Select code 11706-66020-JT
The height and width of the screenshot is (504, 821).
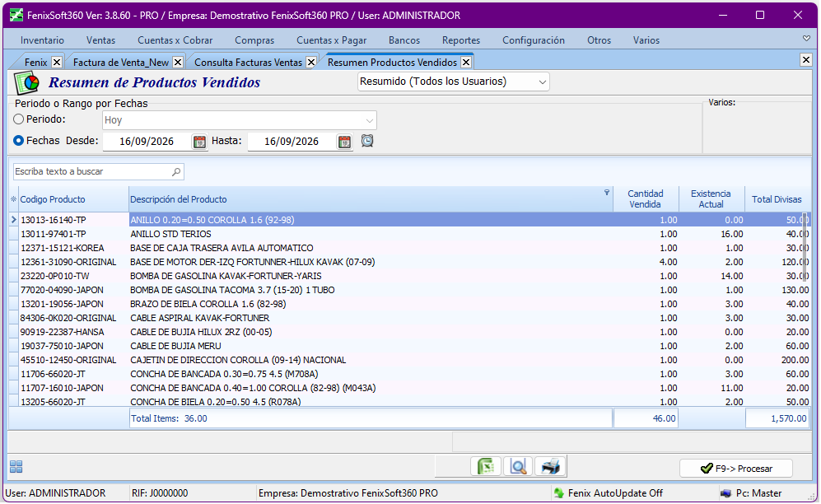coord(53,375)
